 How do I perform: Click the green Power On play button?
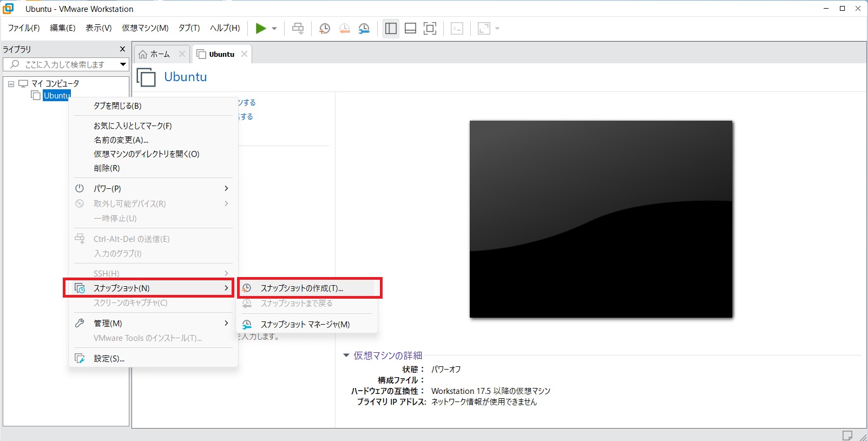coord(261,29)
